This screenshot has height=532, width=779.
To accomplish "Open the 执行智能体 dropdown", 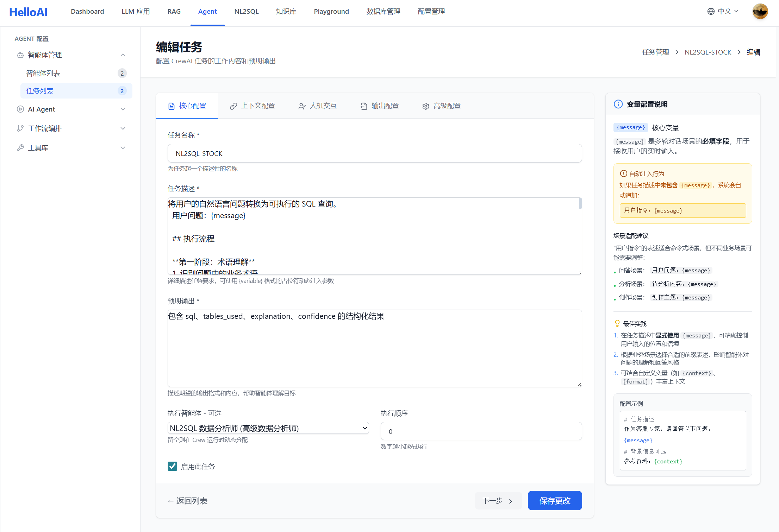I will coord(268,428).
